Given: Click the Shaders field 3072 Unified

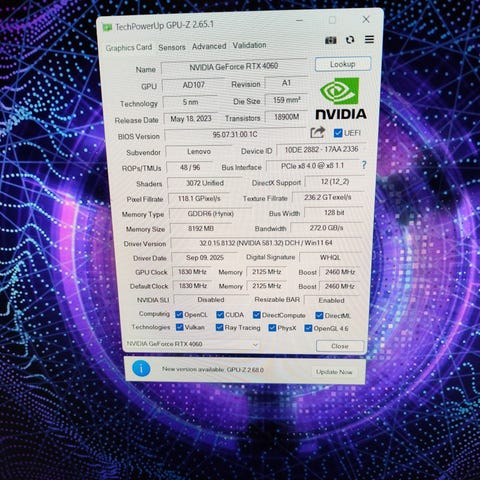Looking at the screenshot, I should pyautogui.click(x=205, y=183).
